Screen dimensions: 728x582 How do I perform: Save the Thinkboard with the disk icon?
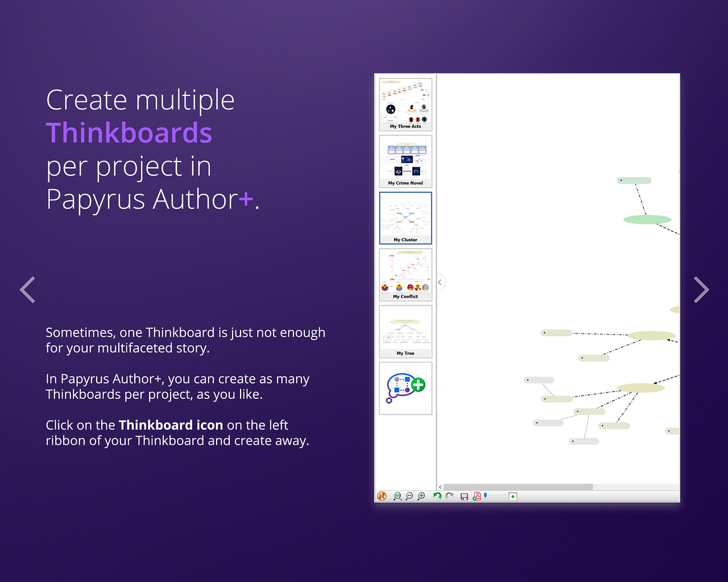pyautogui.click(x=464, y=496)
